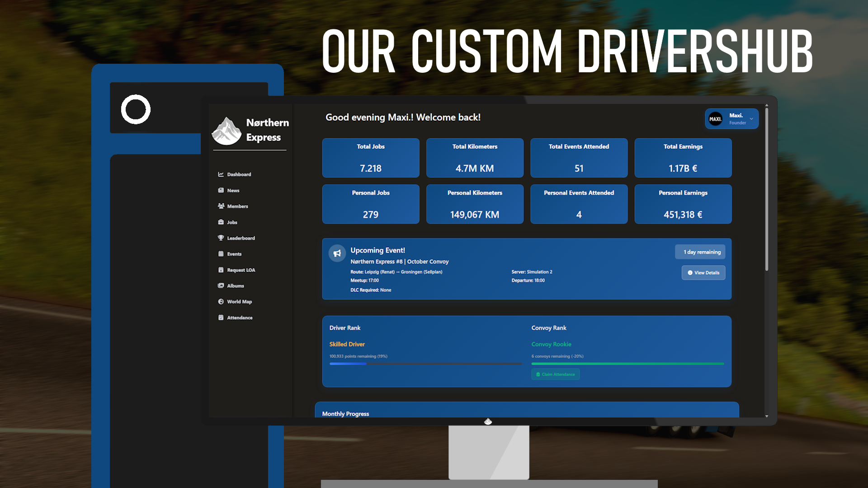Go to the Attendance page
Screen dimensions: 868x488
[235, 318]
